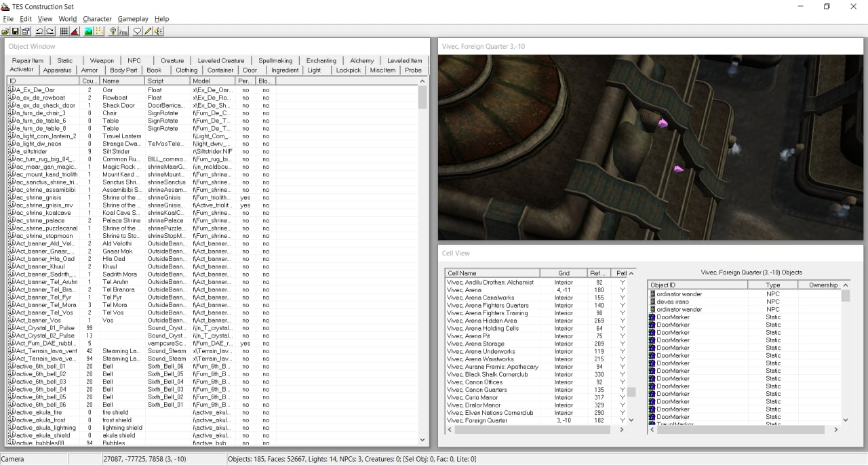
Task: Sort Cell View by Grid header
Action: (x=564, y=273)
